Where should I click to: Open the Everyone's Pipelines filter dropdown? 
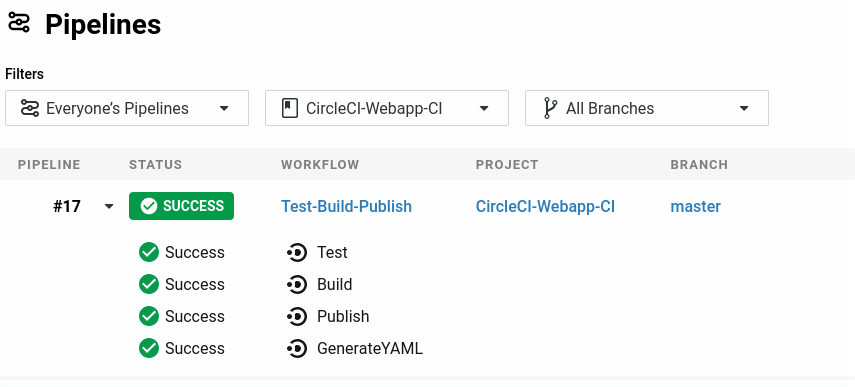[127, 108]
